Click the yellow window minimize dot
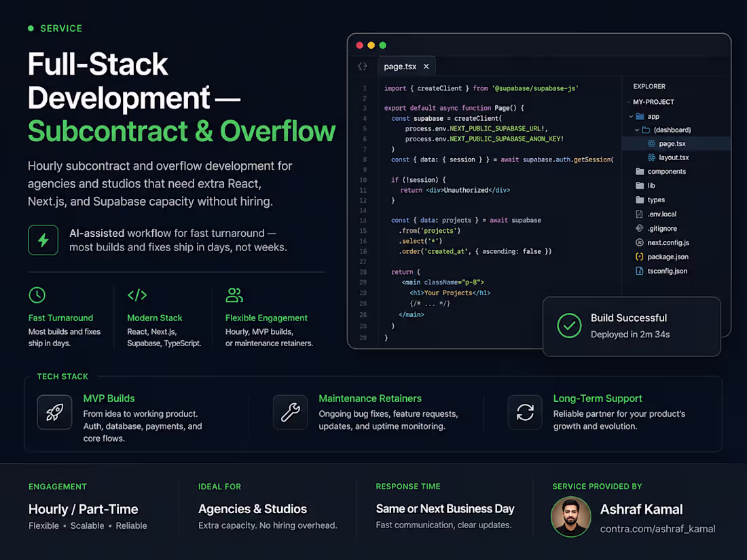 click(371, 45)
